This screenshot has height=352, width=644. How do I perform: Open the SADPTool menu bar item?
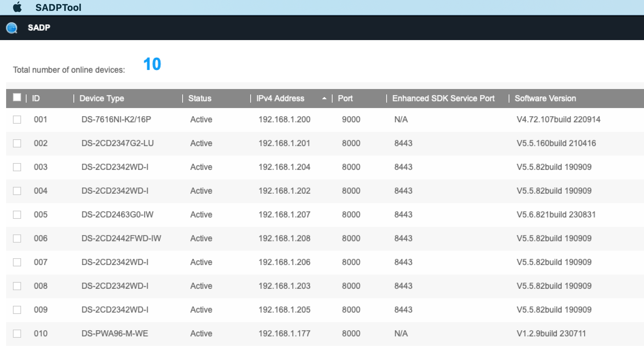58,7
